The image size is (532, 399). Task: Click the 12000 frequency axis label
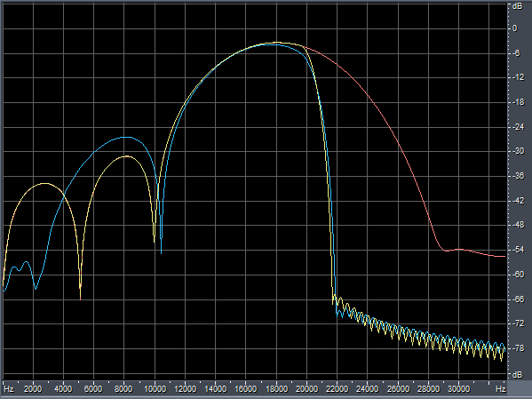coord(185,389)
